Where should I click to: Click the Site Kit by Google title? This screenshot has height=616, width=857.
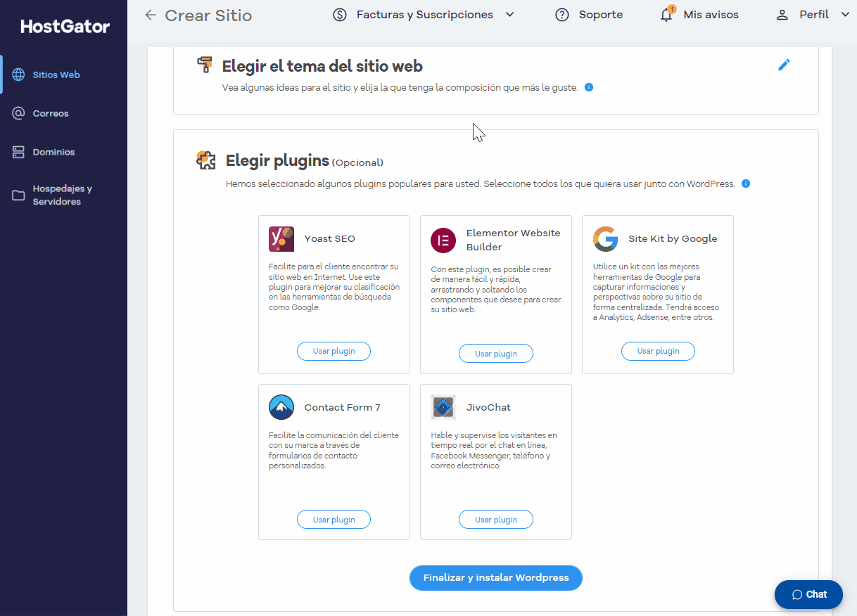[x=673, y=239]
